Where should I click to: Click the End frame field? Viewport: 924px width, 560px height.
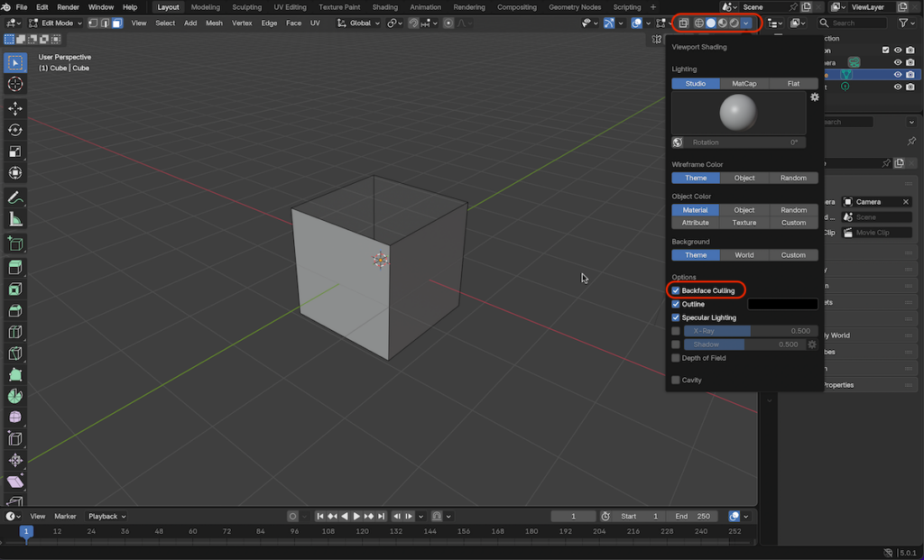pyautogui.click(x=693, y=516)
